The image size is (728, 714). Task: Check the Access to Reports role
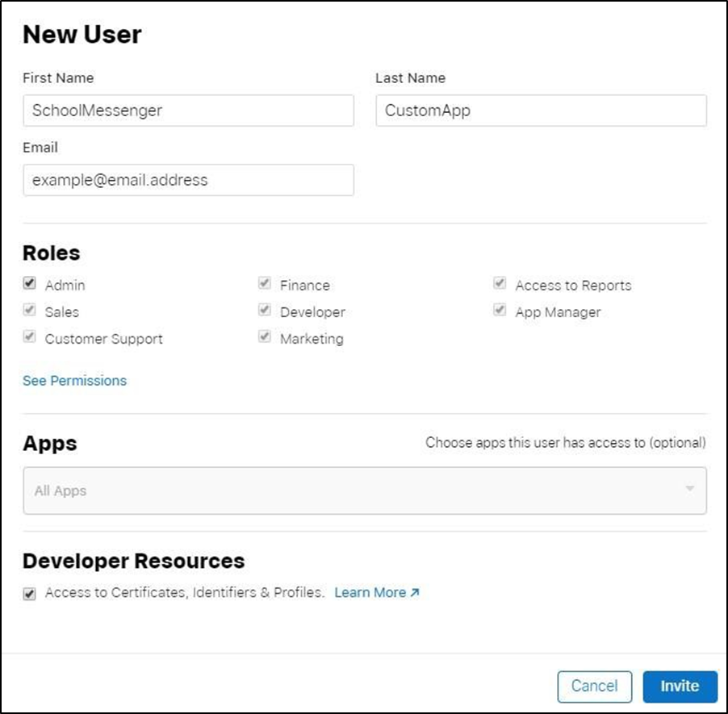pyautogui.click(x=499, y=282)
